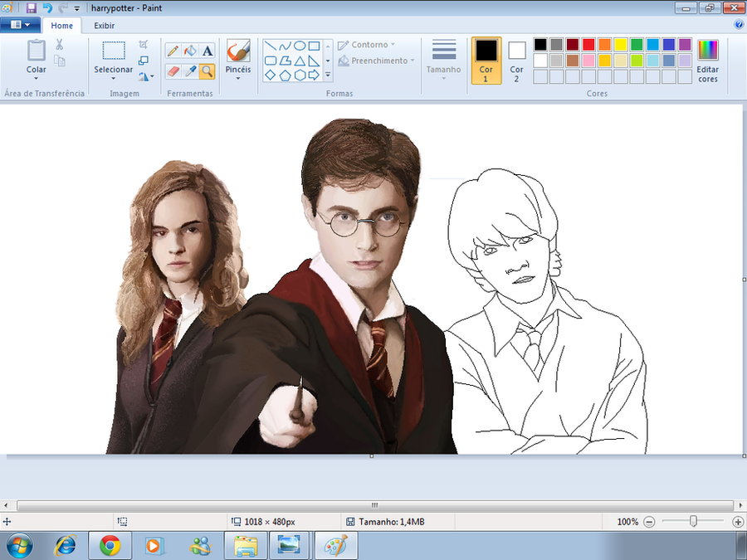This screenshot has height=560, width=747.
Task: Open Windows Media Player from taskbar
Action: (x=154, y=546)
